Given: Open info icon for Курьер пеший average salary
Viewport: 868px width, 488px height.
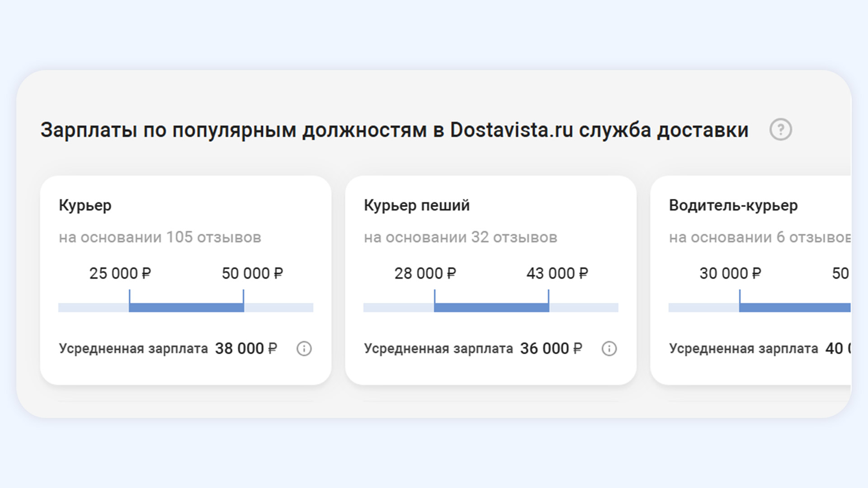Looking at the screenshot, I should [x=609, y=349].
